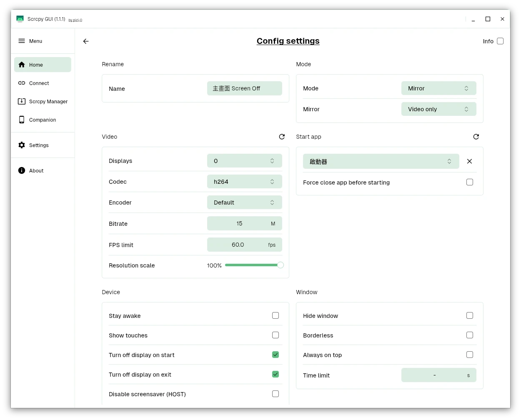
Task: Click the Companion phone icon
Action: click(22, 120)
